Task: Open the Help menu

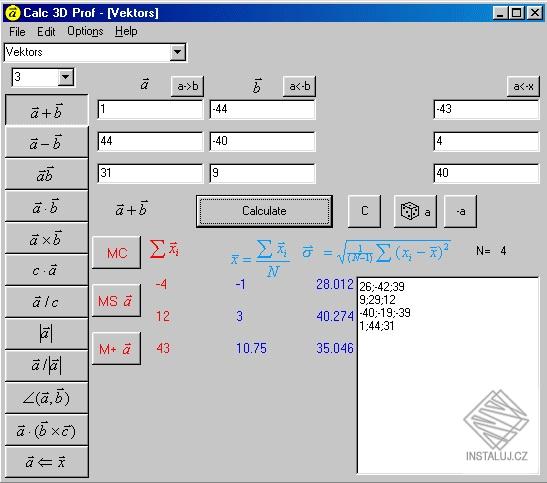Action: (126, 31)
